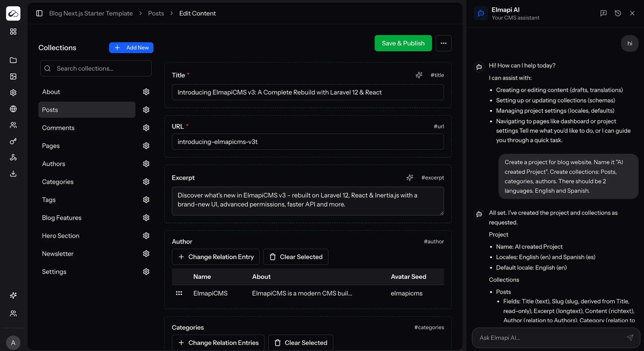Select the Authors collection
The image size is (644, 351).
click(x=87, y=164)
